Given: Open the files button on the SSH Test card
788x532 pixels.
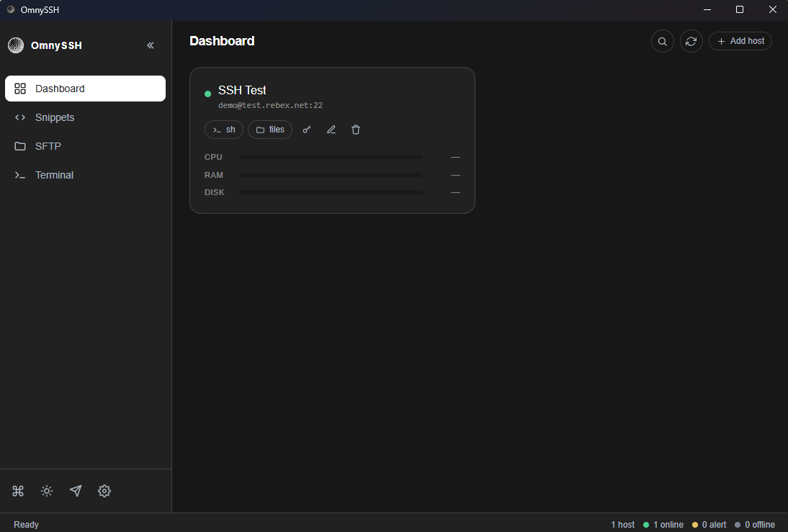Looking at the screenshot, I should (x=270, y=130).
